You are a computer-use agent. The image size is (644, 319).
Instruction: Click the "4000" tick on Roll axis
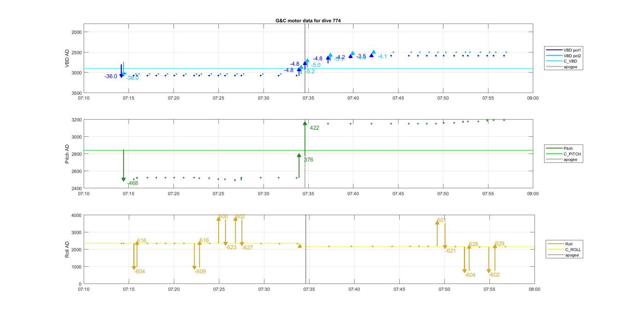pyautogui.click(x=77, y=215)
